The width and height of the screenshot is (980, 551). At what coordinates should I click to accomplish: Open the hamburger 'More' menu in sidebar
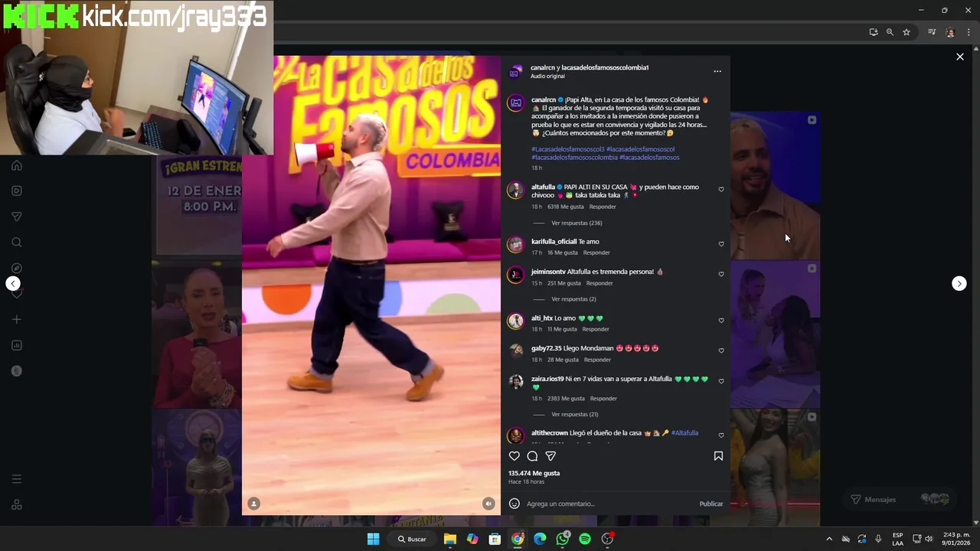tap(17, 479)
